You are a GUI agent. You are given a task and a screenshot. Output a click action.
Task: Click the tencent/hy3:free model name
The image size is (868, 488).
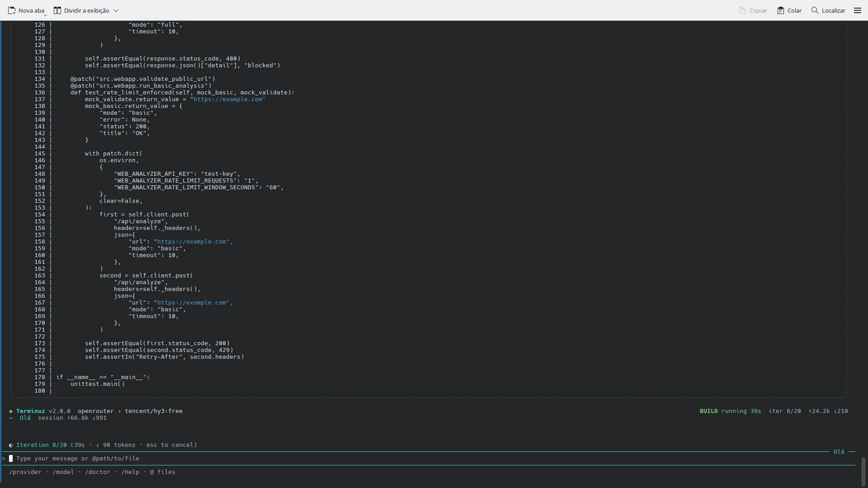[154, 411]
